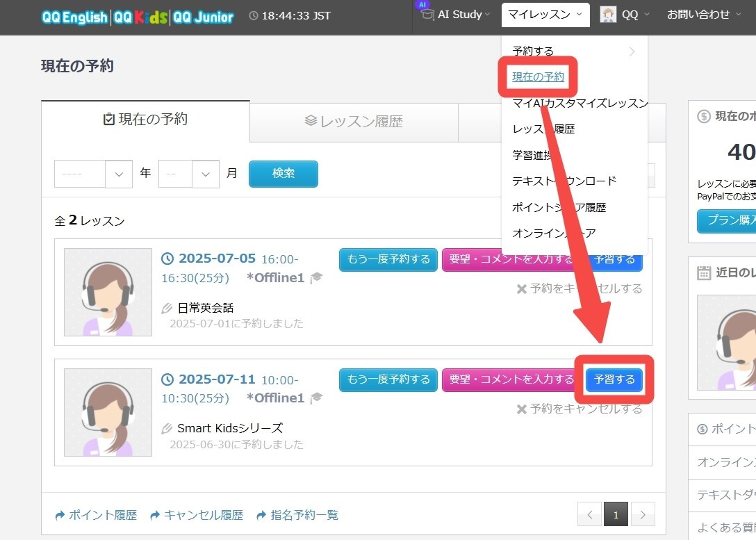
Task: Click the 検索 search button
Action: (x=283, y=174)
